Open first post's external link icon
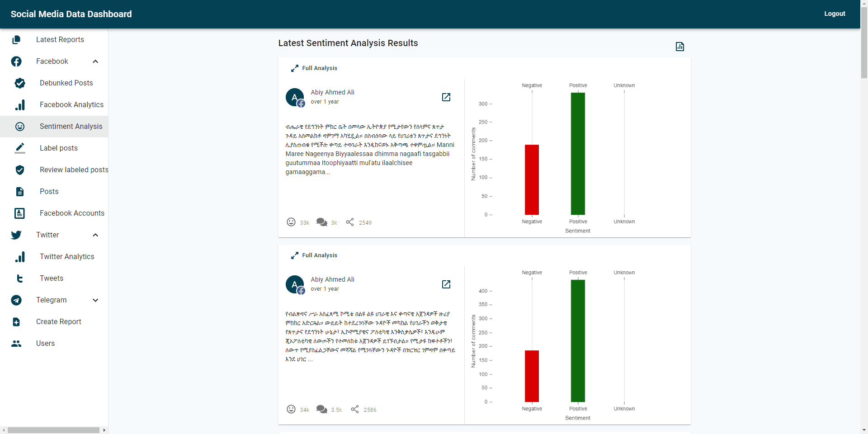Viewport: 868px width, 434px height. click(446, 97)
